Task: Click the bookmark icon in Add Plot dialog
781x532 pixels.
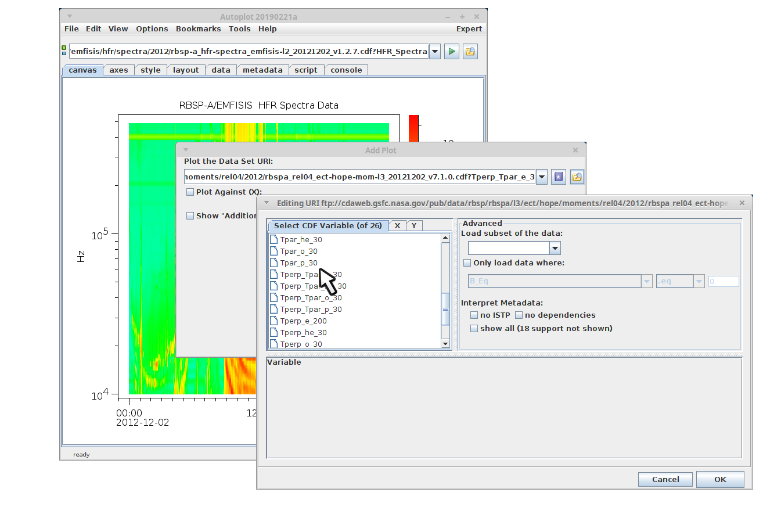Action: tap(558, 177)
